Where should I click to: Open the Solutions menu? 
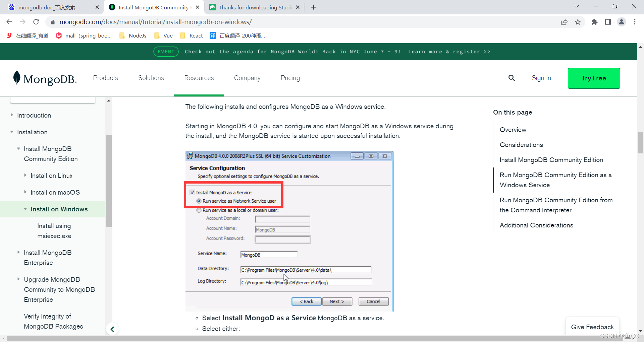coord(151,78)
